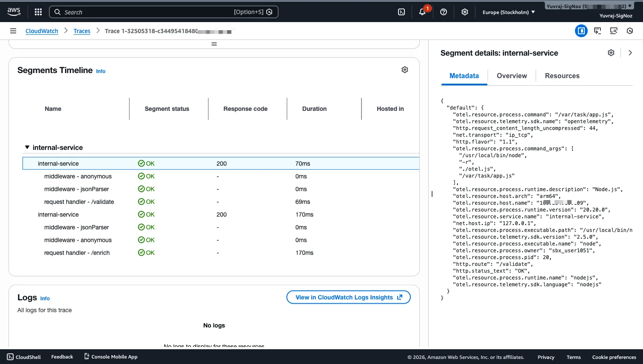Click View in CloudWatch Logs Insights

[348, 297]
